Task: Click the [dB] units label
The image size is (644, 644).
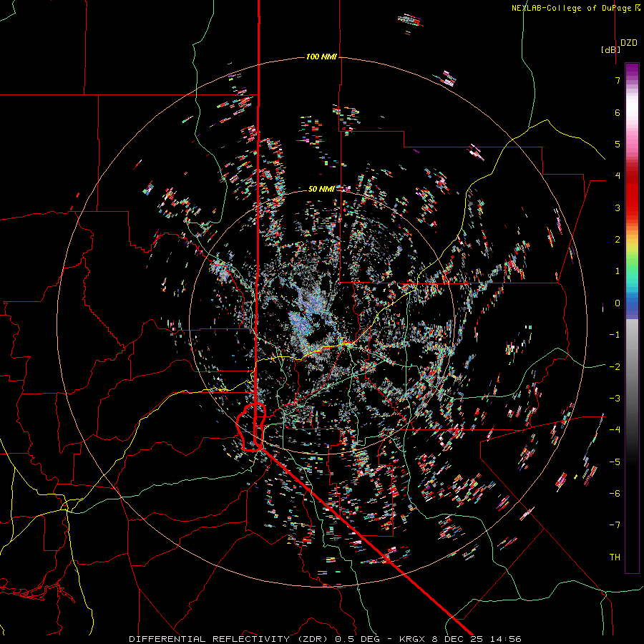Action: point(611,50)
